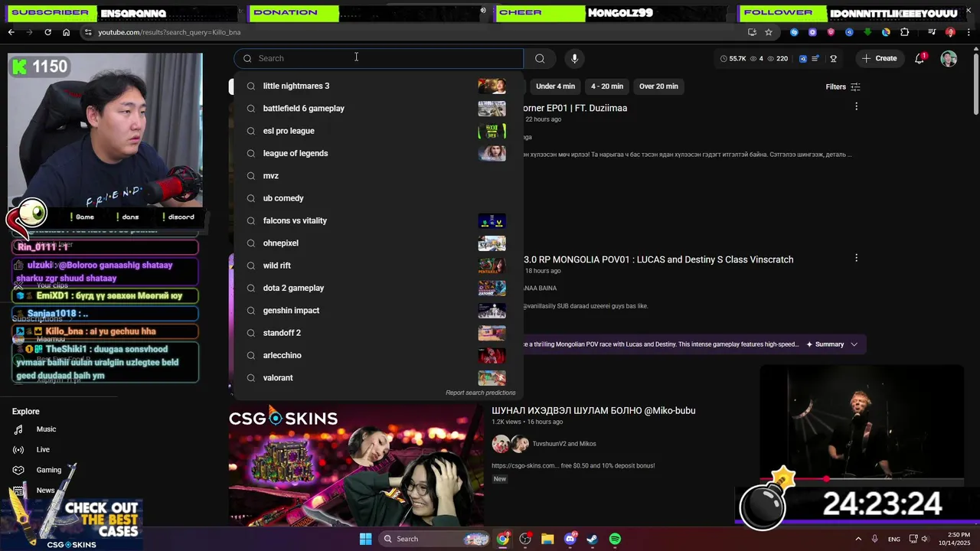Viewport: 980px width, 551px height.
Task: Open Gaming in Explore sidebar
Action: click(49, 470)
